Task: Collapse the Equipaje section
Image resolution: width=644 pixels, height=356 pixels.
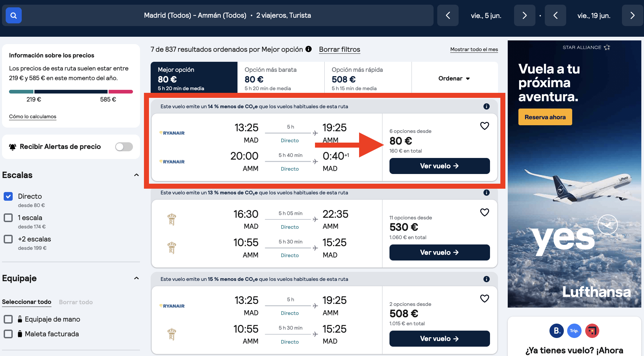Action: (x=136, y=278)
